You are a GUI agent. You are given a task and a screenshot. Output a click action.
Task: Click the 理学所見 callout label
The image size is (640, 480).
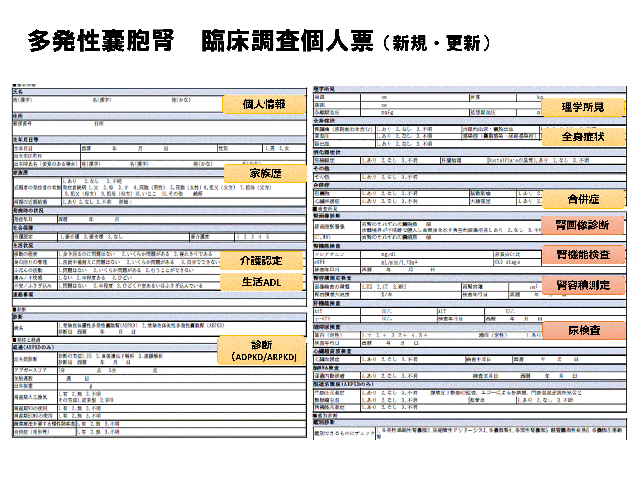582,107
